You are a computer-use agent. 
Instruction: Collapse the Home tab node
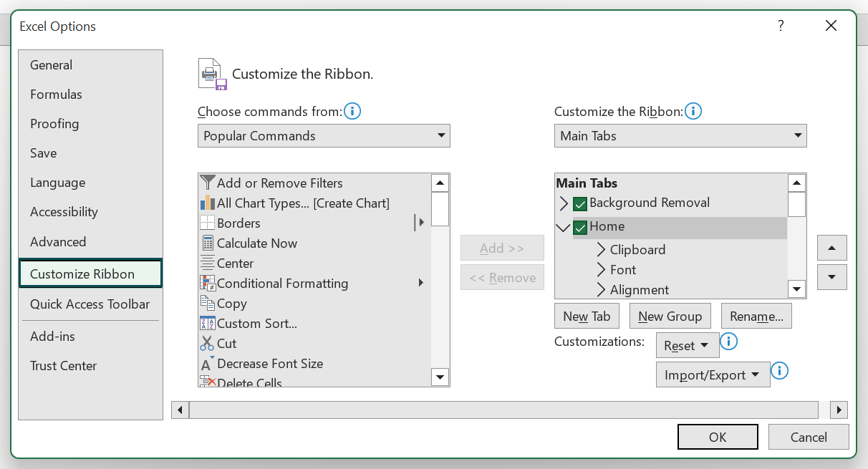point(563,228)
